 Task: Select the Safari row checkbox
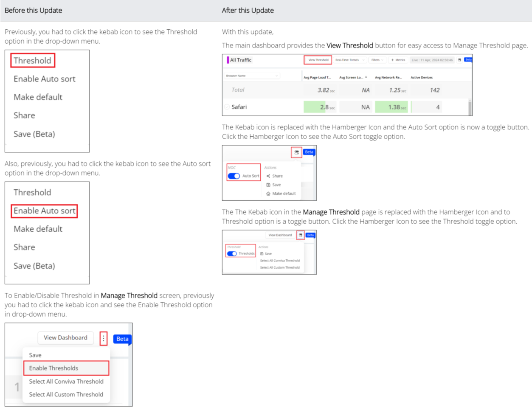[x=227, y=107]
